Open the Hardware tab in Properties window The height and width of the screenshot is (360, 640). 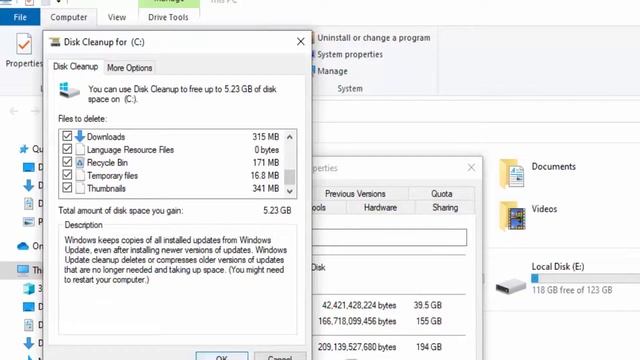click(x=380, y=207)
